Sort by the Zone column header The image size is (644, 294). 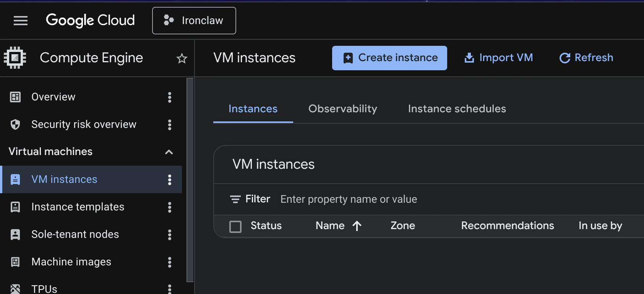(x=403, y=226)
